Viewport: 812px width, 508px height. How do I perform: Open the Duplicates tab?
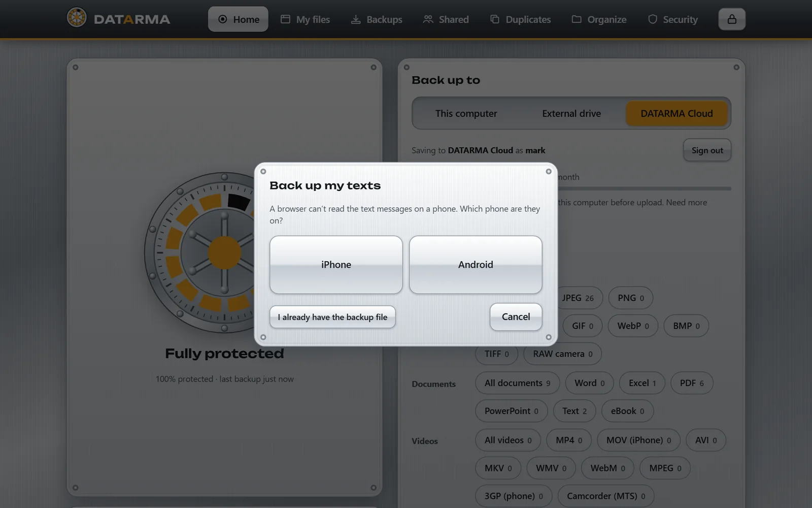point(520,19)
